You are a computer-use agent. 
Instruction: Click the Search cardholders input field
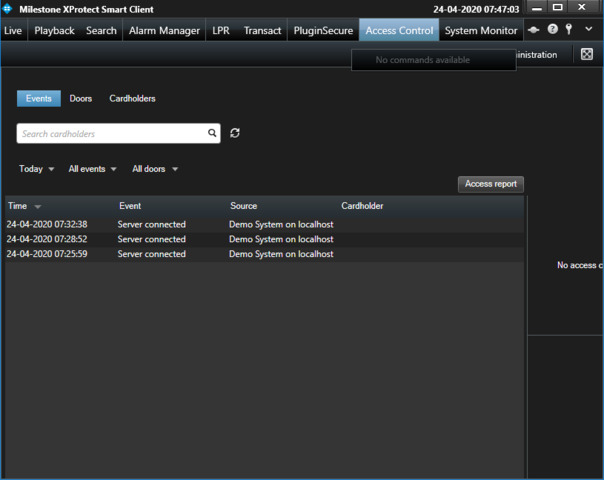(x=110, y=133)
